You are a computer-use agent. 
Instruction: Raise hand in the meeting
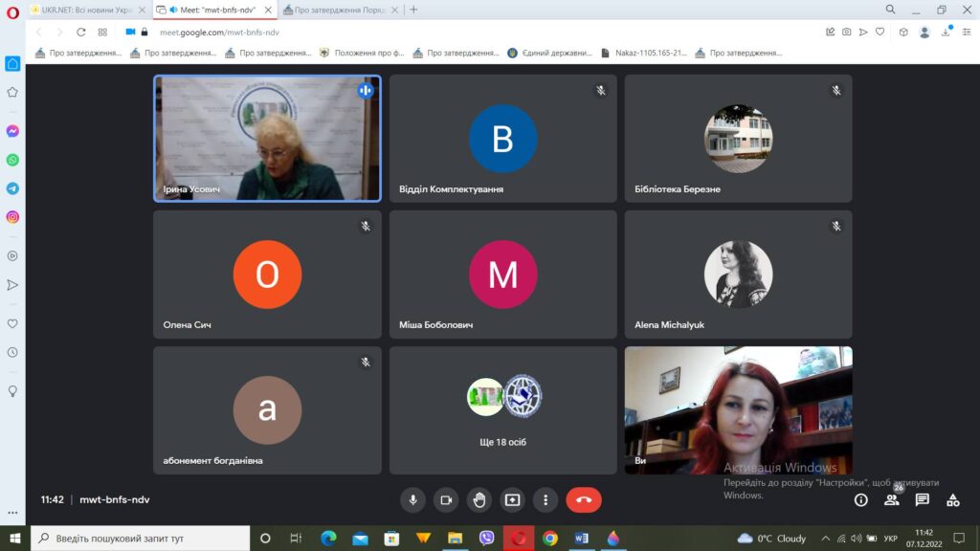click(479, 499)
